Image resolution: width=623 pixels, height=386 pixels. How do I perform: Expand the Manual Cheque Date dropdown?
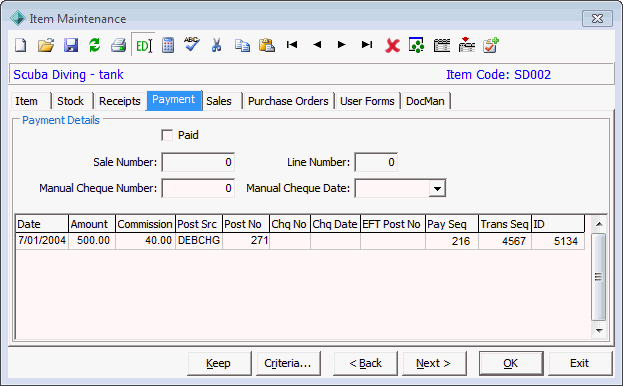[437, 188]
